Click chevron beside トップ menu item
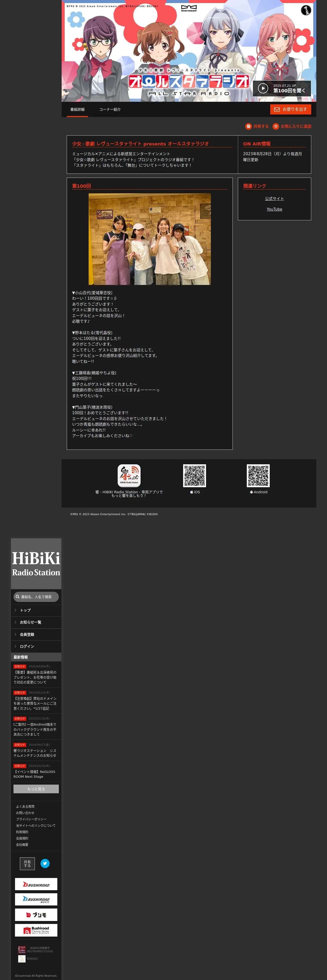The height and width of the screenshot is (980, 327). [15, 610]
